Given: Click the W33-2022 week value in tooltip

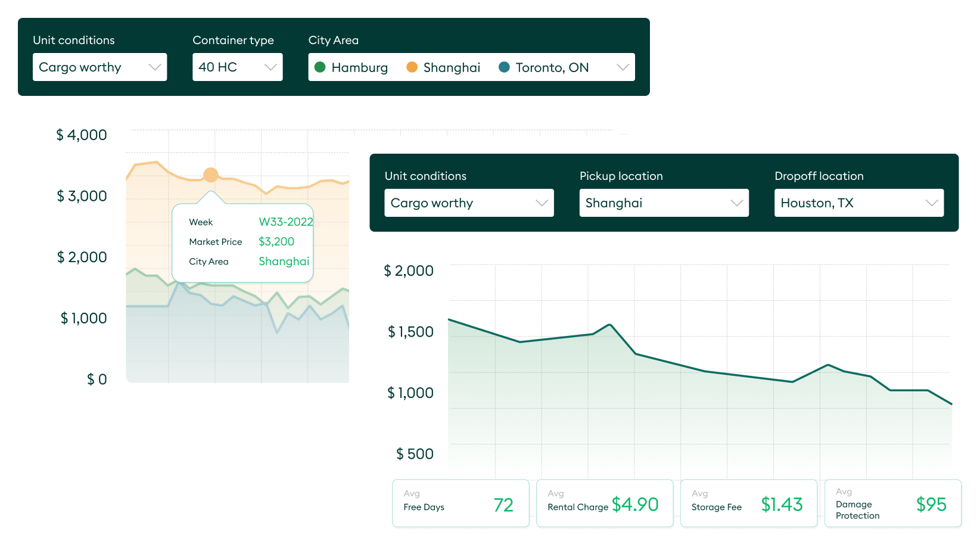Looking at the screenshot, I should [x=286, y=222].
